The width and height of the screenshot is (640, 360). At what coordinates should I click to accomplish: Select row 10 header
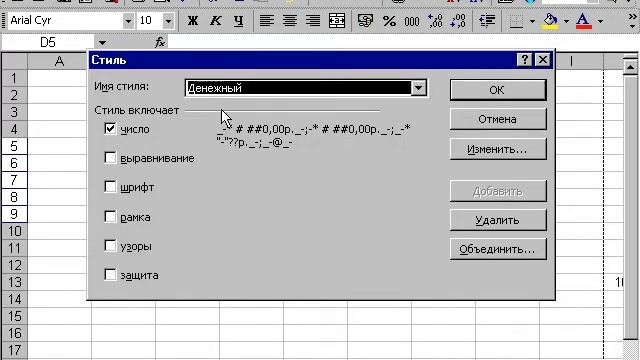[14, 231]
